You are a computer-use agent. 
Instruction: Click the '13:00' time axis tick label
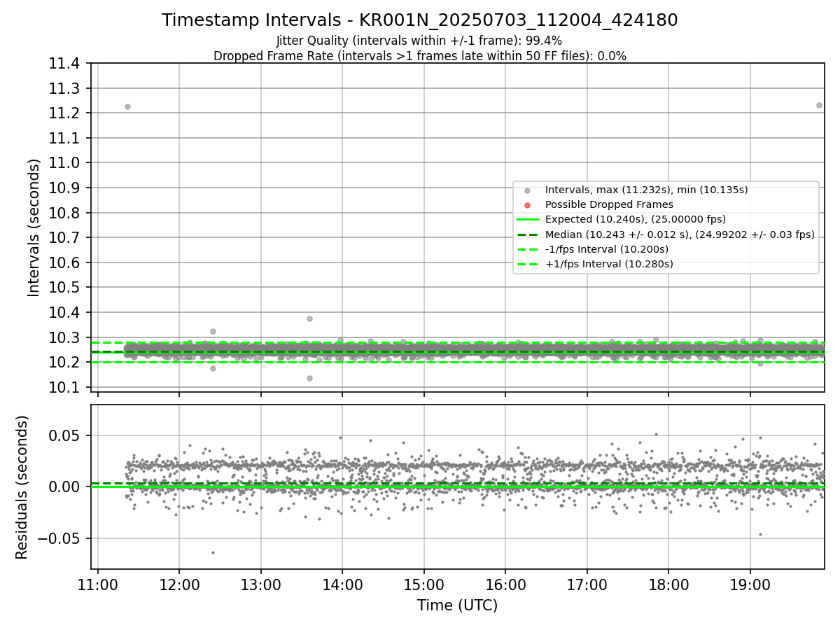tap(261, 584)
